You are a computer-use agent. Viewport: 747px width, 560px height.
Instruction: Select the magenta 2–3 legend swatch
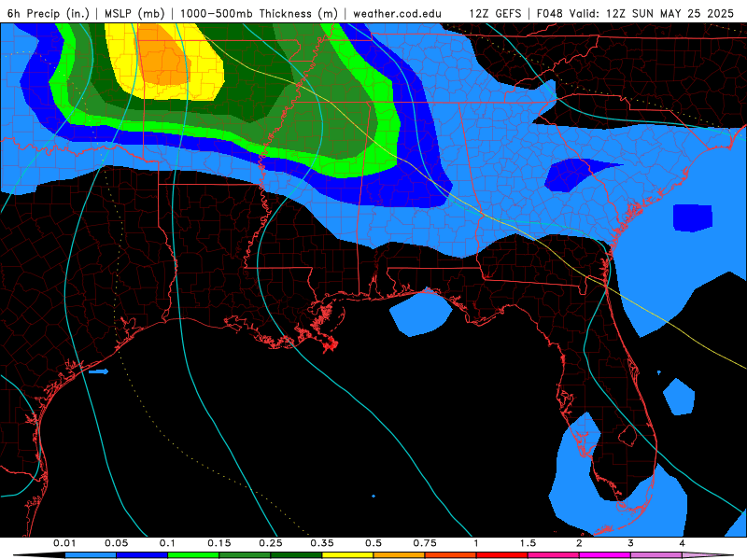pyautogui.click(x=605, y=555)
